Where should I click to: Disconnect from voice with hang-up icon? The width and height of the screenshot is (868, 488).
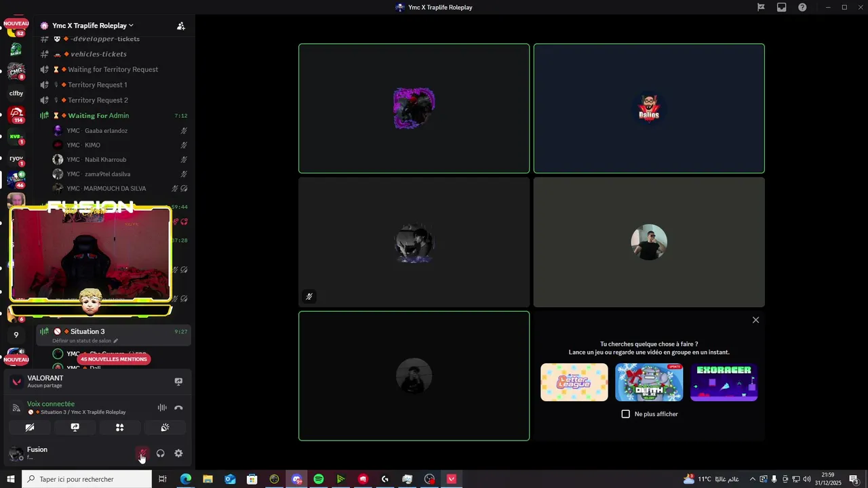[178, 407]
